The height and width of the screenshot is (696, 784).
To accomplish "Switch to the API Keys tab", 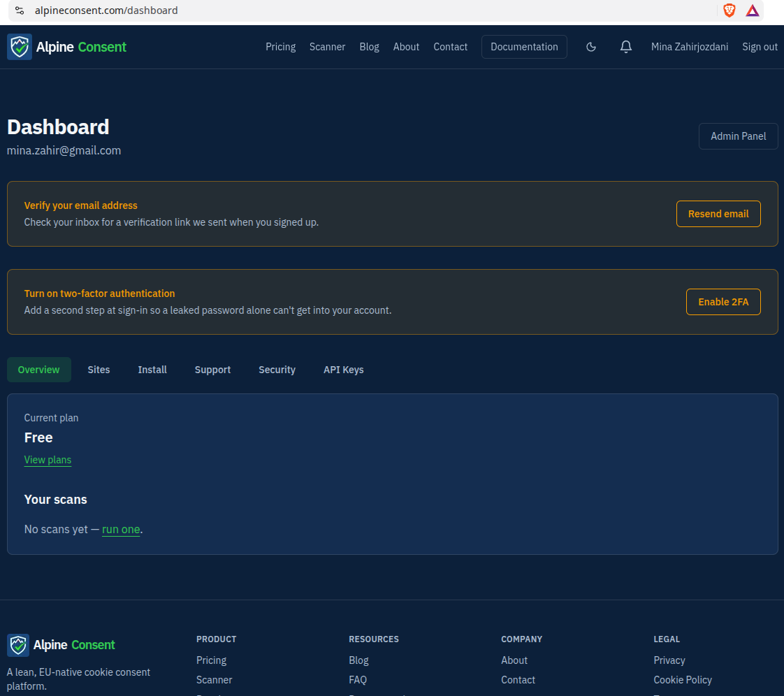I will point(344,370).
